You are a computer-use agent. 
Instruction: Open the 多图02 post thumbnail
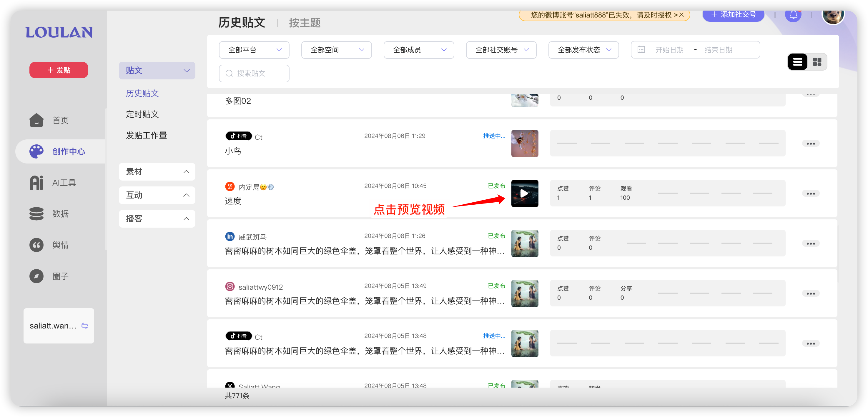point(525,101)
